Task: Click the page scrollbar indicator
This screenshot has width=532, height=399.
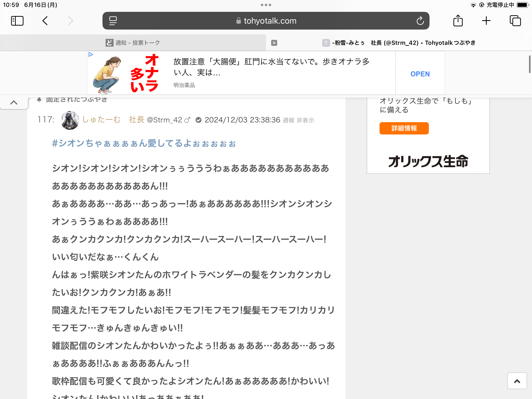Action: (x=529, y=64)
